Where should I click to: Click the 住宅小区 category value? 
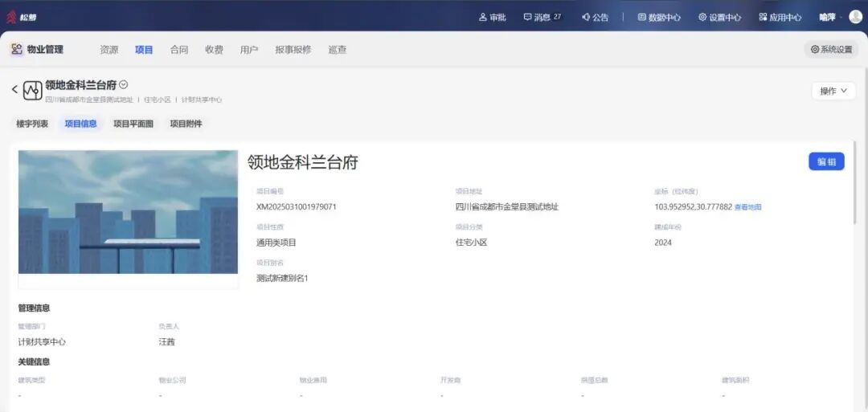pyautogui.click(x=471, y=243)
